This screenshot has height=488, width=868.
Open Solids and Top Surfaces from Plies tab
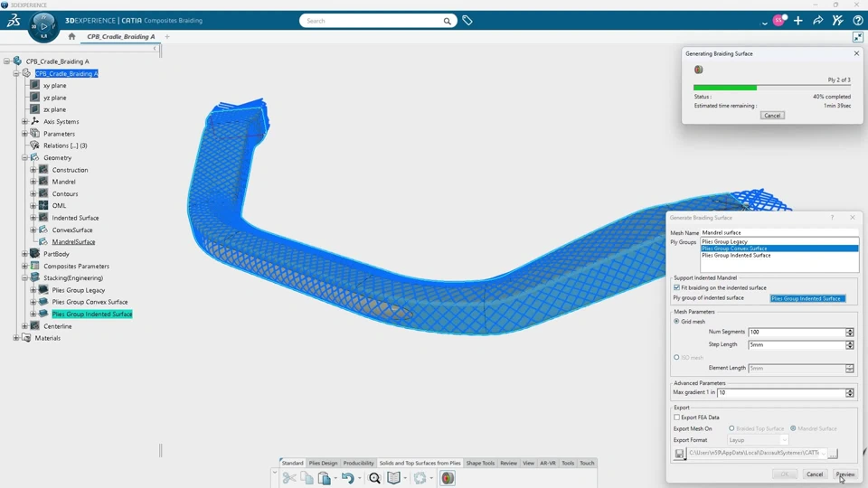pyautogui.click(x=420, y=463)
